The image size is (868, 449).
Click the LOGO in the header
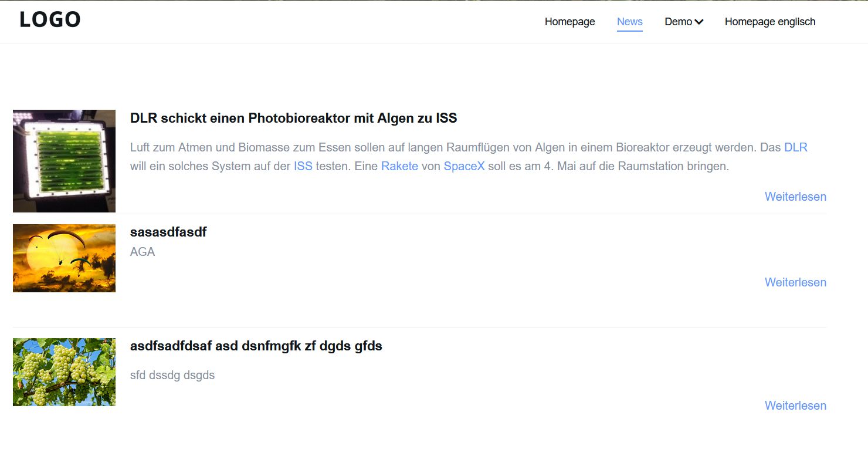coord(50,19)
